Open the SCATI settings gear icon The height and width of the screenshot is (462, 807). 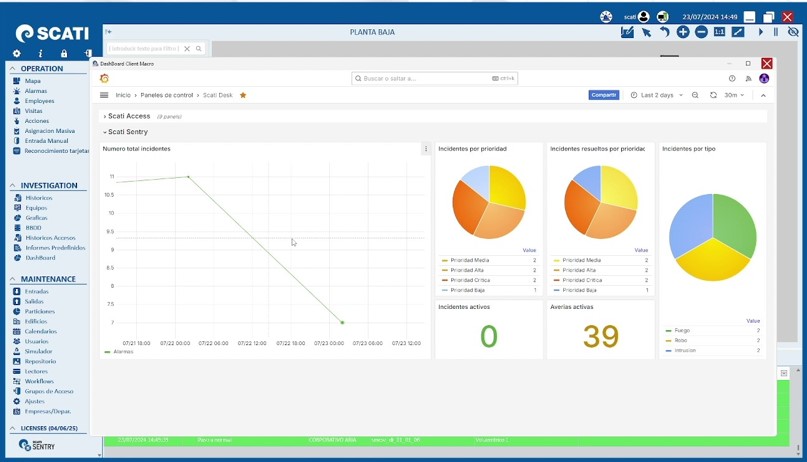pos(16,54)
